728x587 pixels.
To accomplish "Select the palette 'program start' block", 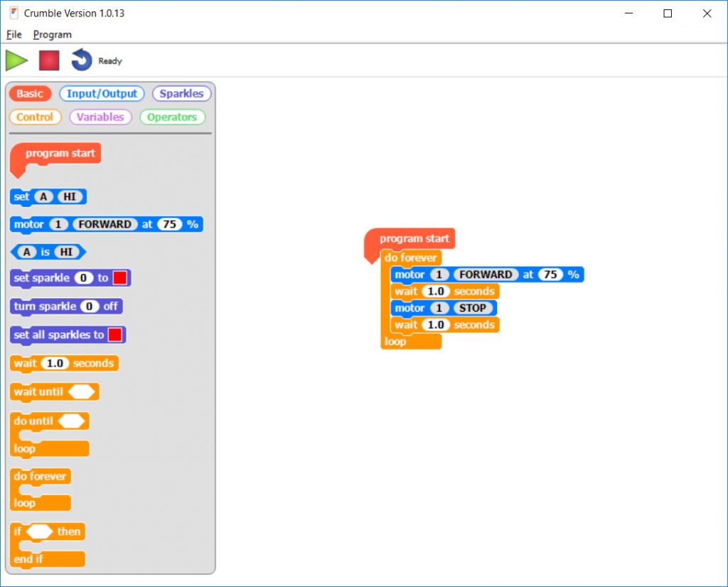I will pyautogui.click(x=60, y=153).
